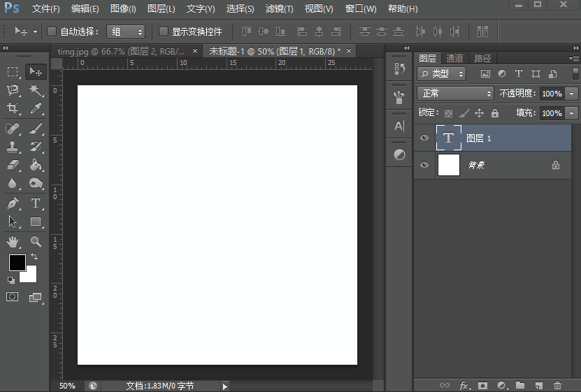581x392 pixels.
Task: Switch to the 通道 tab
Action: [x=454, y=58]
